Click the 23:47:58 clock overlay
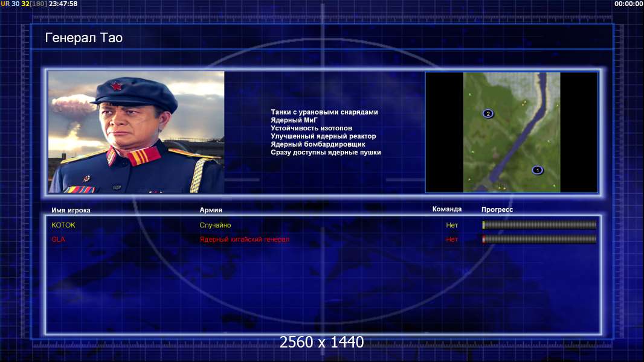The height and width of the screenshot is (362, 644). (63, 4)
